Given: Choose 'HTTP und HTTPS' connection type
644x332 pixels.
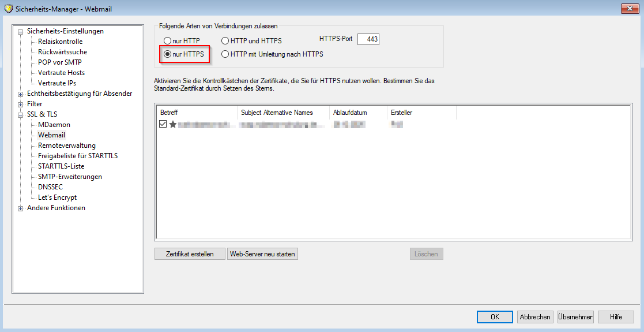Looking at the screenshot, I should [x=225, y=41].
